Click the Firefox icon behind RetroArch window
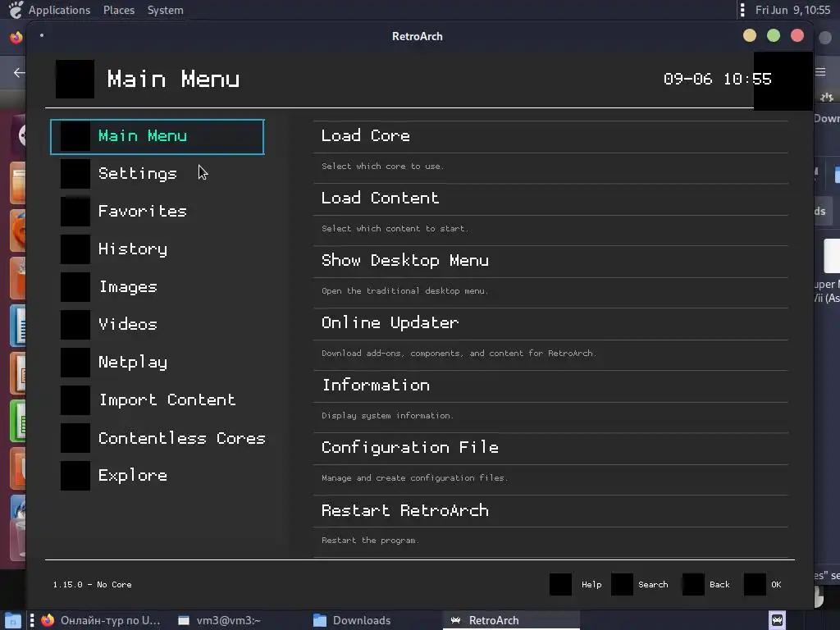 coord(16,37)
